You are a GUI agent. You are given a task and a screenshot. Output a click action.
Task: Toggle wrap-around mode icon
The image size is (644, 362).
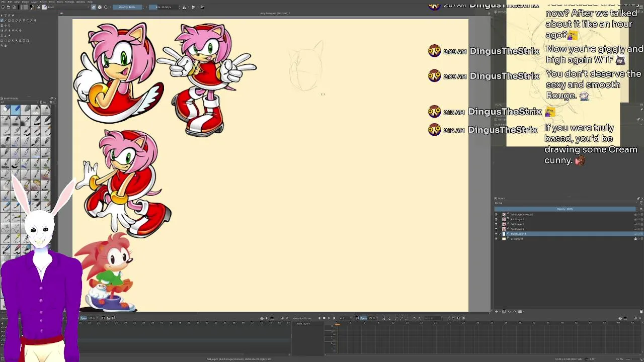[203, 7]
